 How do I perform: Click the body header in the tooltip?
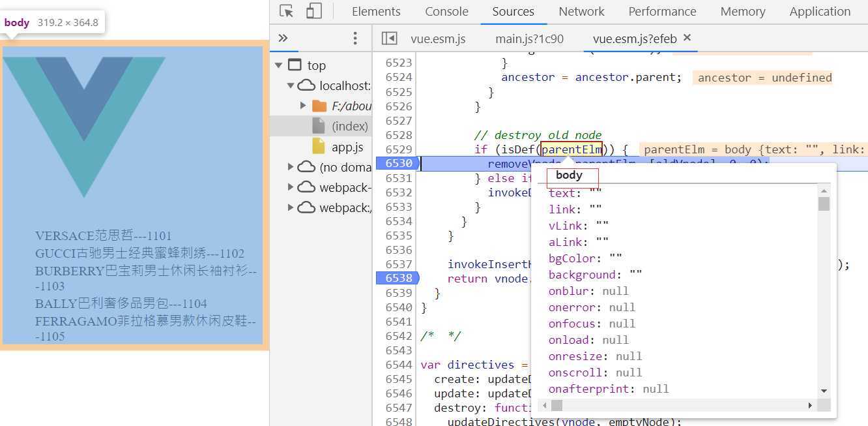click(x=569, y=175)
